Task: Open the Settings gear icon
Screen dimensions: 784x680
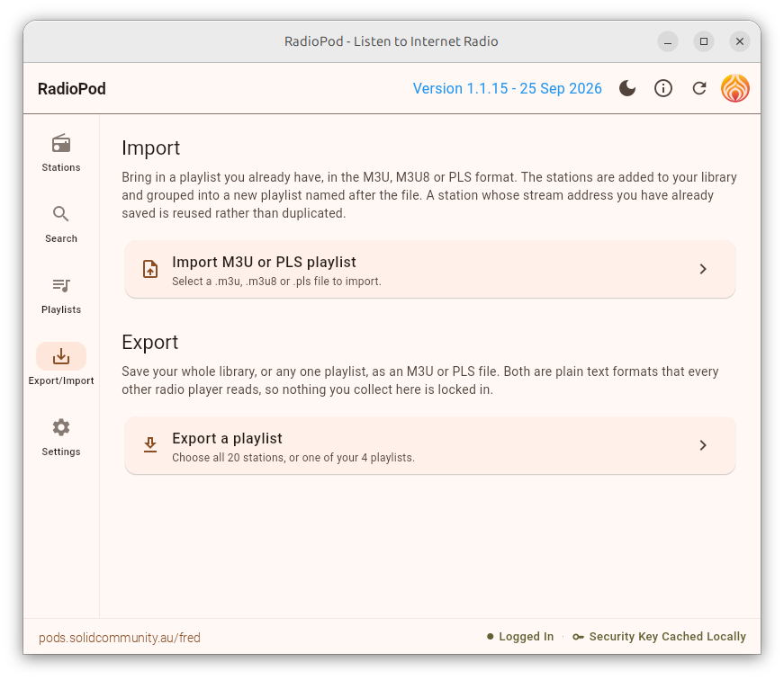Action: (61, 427)
